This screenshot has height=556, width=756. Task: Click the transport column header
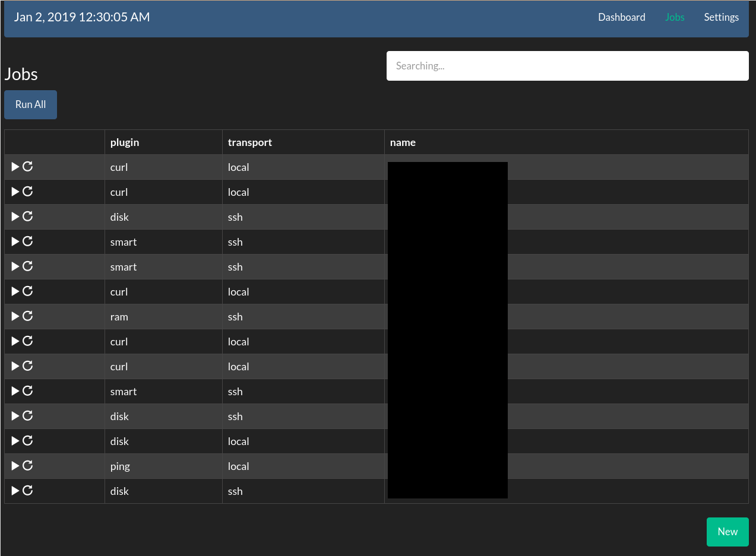[250, 142]
